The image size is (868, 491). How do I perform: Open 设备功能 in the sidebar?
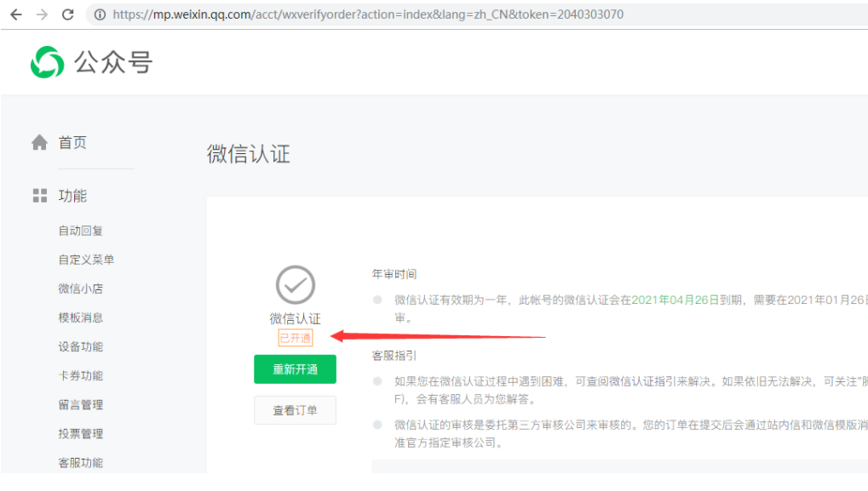pyautogui.click(x=80, y=346)
